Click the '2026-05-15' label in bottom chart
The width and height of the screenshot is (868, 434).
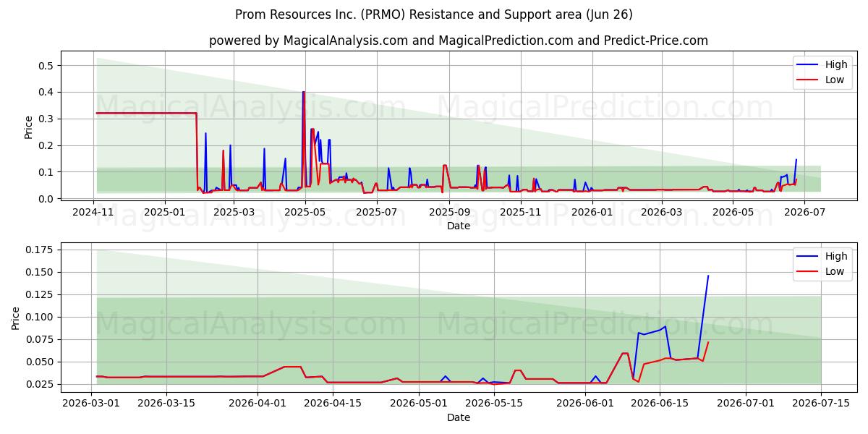tap(494, 404)
